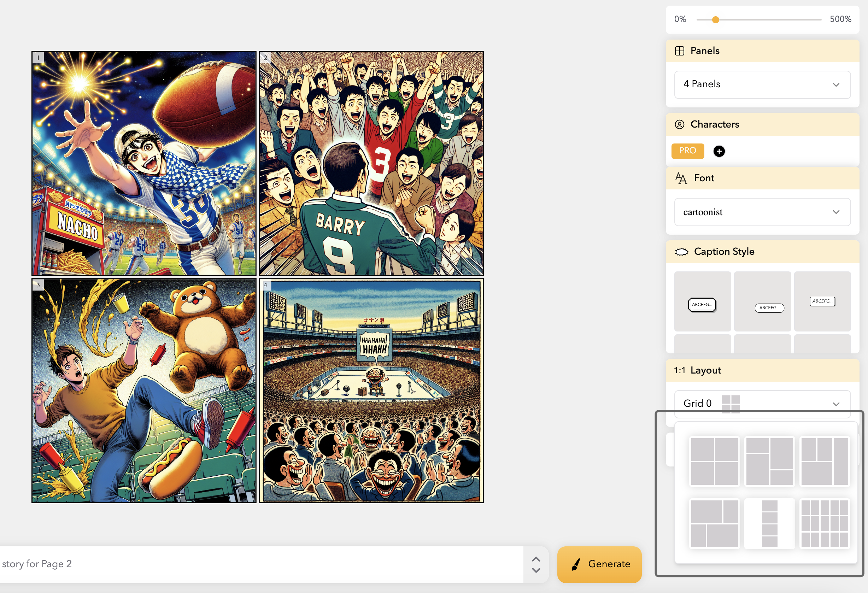Click the story for Page 2 input

pos(262,564)
